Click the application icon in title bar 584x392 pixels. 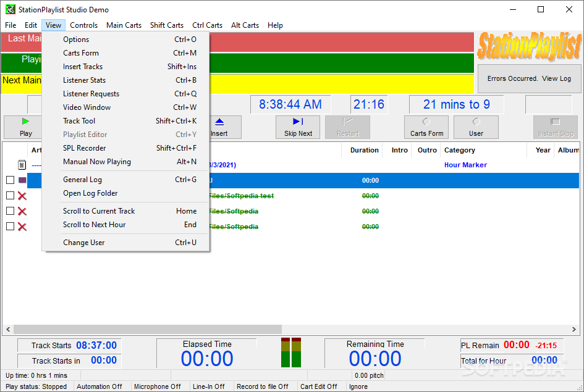point(10,9)
